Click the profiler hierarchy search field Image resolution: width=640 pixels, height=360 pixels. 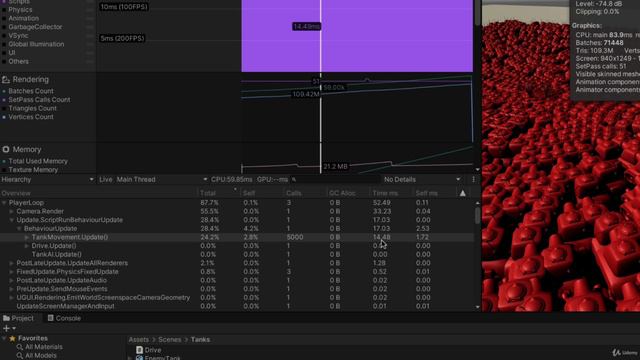(x=336, y=180)
